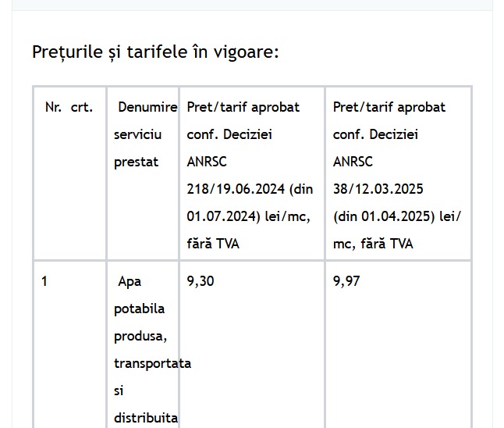This screenshot has height=428, width=504.
Task: Click the Nr. crt. column header
Action: point(69,107)
